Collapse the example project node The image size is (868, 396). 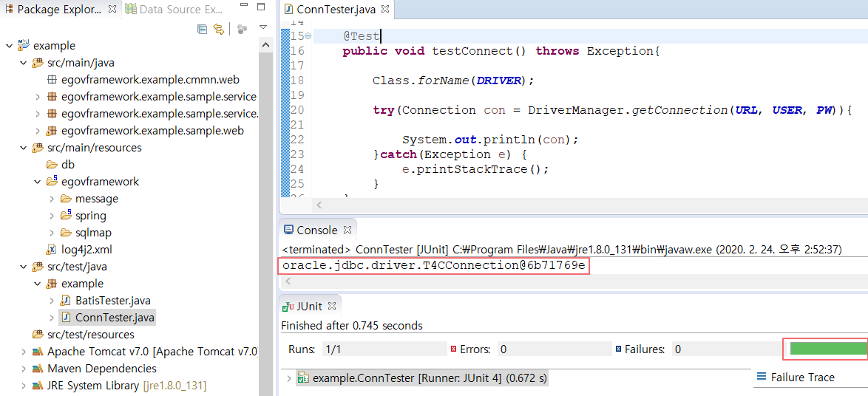point(9,46)
